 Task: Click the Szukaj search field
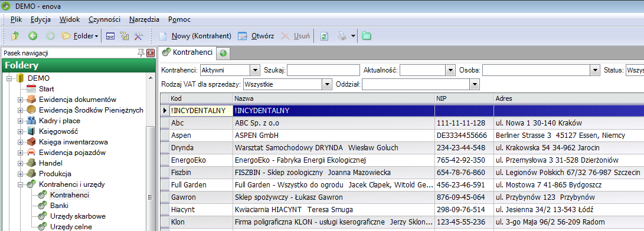[x=323, y=70]
